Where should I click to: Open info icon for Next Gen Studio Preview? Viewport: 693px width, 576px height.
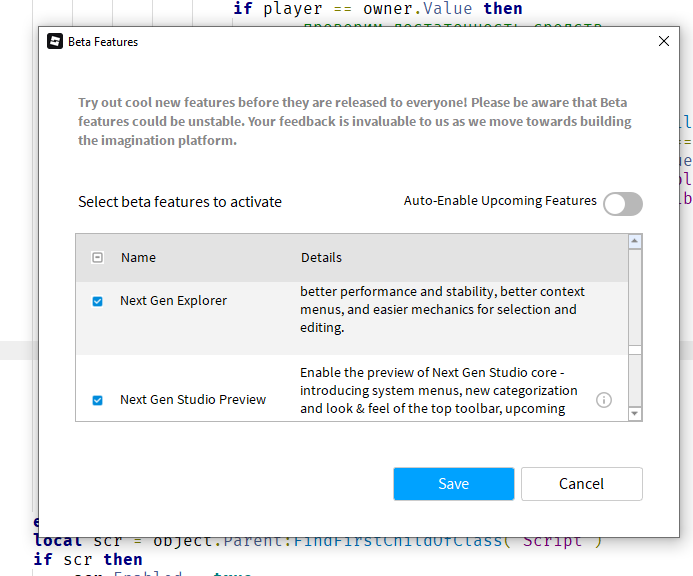(604, 400)
